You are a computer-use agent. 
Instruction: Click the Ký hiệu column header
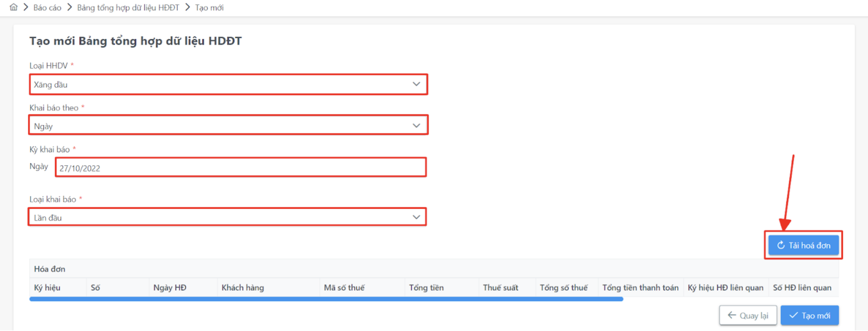tap(47, 288)
